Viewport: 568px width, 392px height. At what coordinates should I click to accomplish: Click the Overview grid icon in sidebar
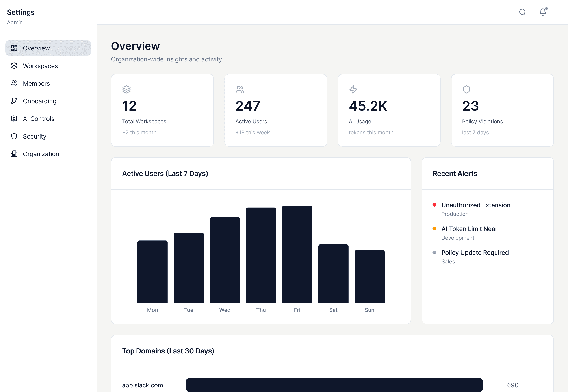(x=14, y=48)
